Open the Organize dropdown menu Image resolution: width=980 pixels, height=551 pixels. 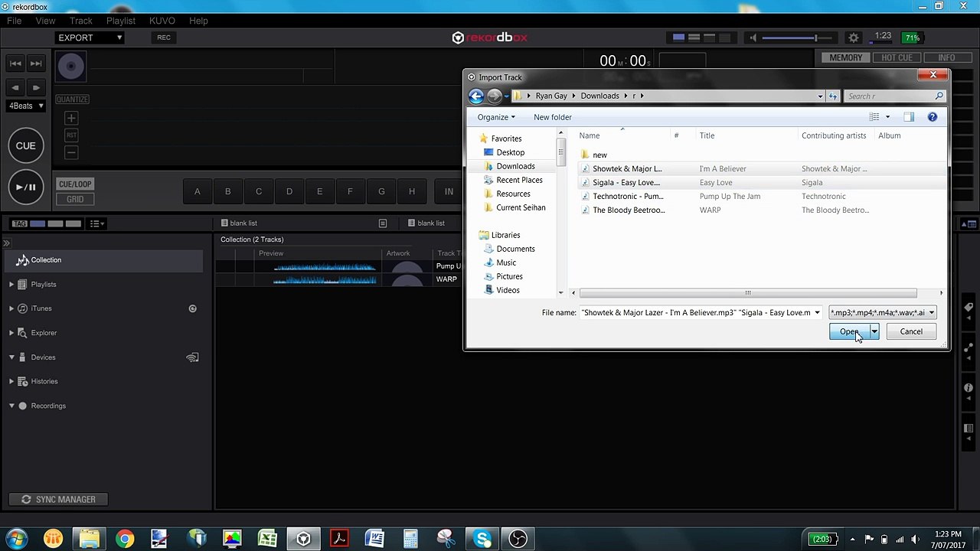pyautogui.click(x=496, y=117)
